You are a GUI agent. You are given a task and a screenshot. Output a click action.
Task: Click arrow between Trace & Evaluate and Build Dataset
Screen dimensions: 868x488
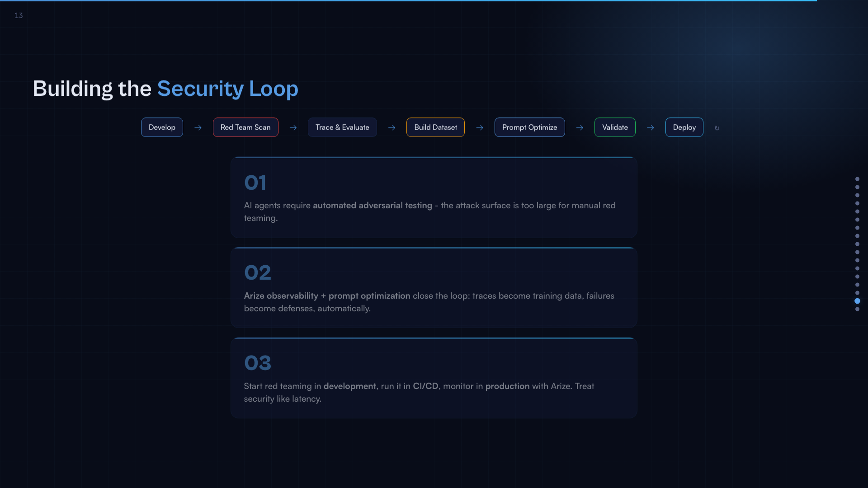pos(392,128)
